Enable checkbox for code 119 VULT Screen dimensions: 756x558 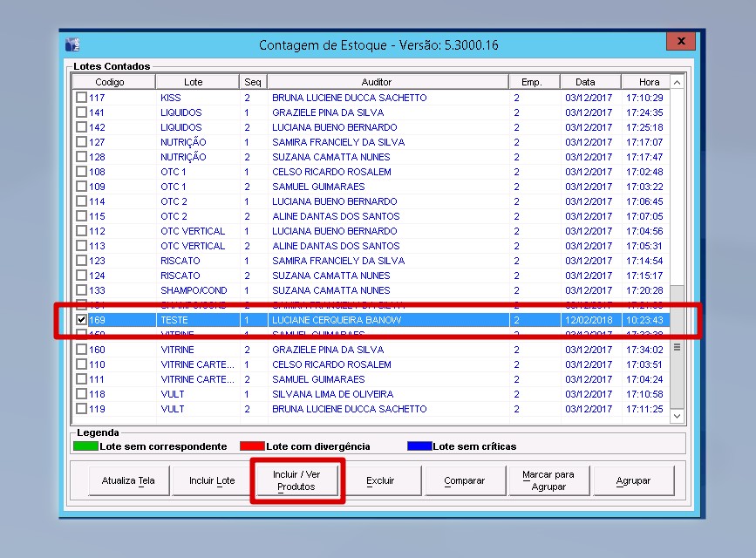point(81,409)
